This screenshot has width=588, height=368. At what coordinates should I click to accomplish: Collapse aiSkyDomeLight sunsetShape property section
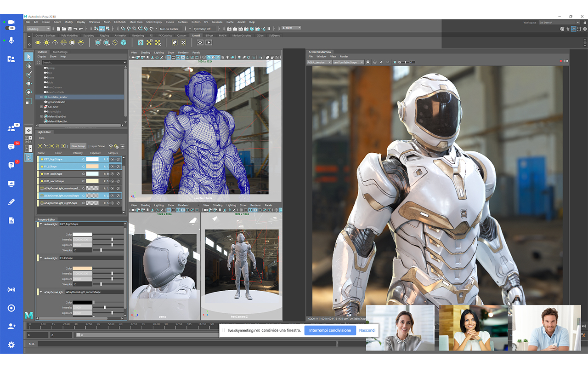coord(40,292)
